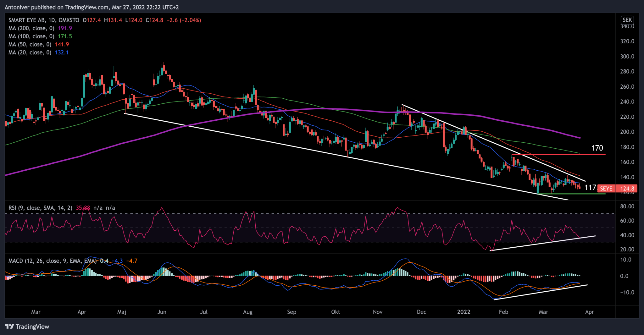Select the MA 100 indicator legend
The width and height of the screenshot is (644, 335).
point(31,36)
